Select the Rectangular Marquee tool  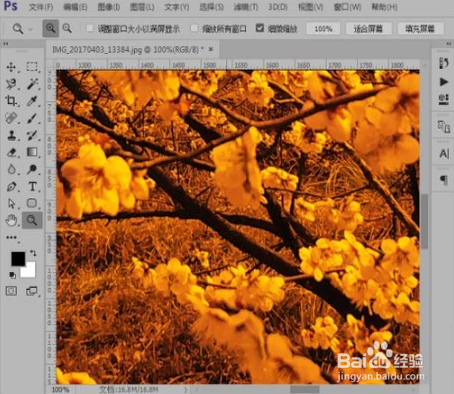32,66
